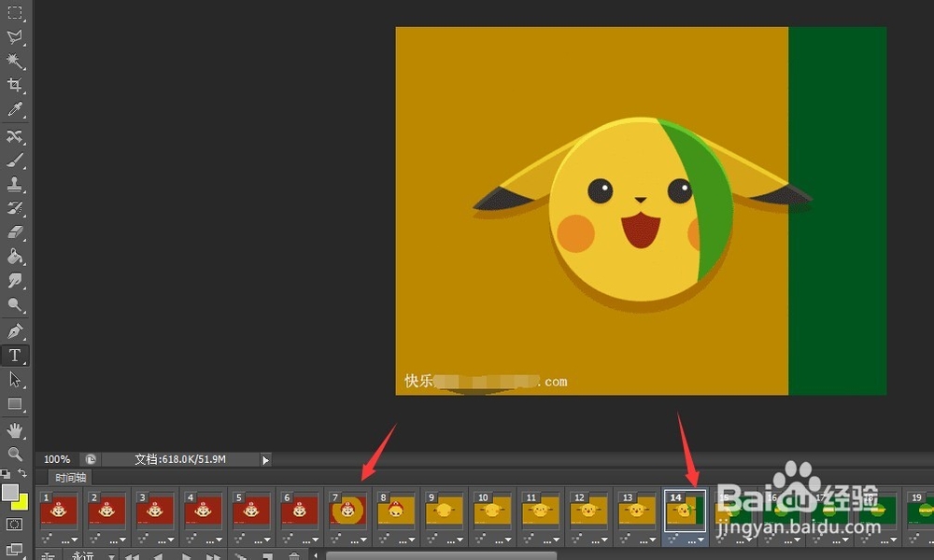Select the Paint Bucket tool
The image size is (934, 560).
15,257
